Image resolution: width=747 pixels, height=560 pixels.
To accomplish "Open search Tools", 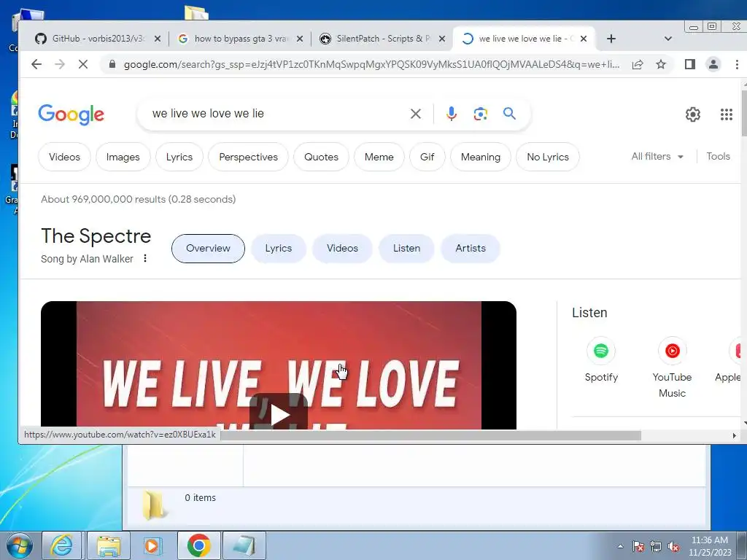I will pos(718,156).
